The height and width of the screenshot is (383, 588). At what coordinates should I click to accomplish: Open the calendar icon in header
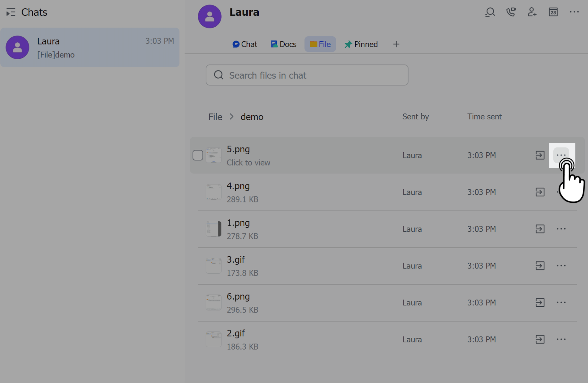coord(553,12)
